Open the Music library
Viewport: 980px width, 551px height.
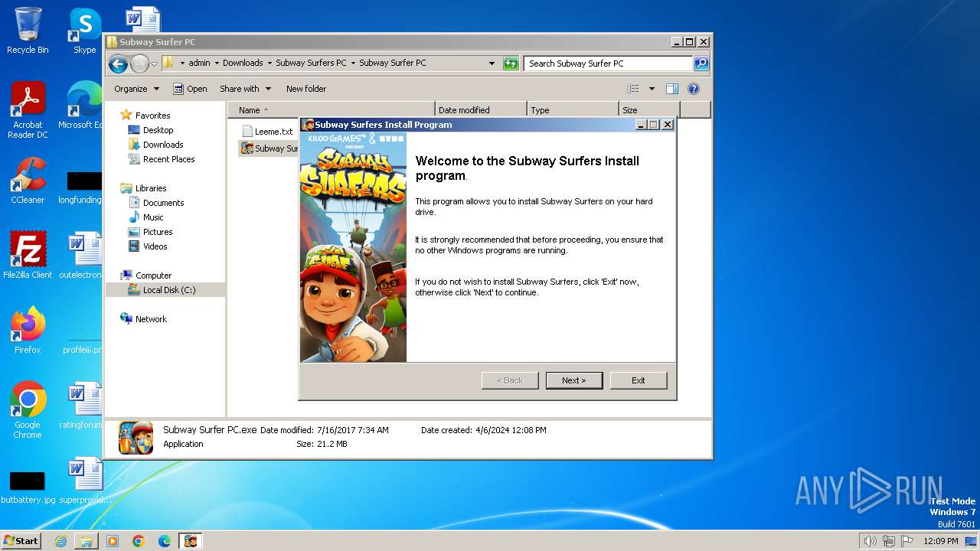point(145,217)
